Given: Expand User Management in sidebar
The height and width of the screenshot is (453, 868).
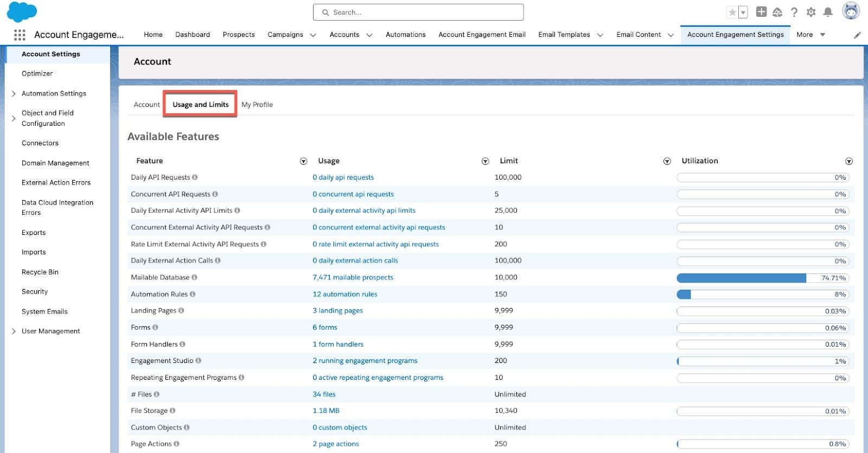Looking at the screenshot, I should point(14,331).
